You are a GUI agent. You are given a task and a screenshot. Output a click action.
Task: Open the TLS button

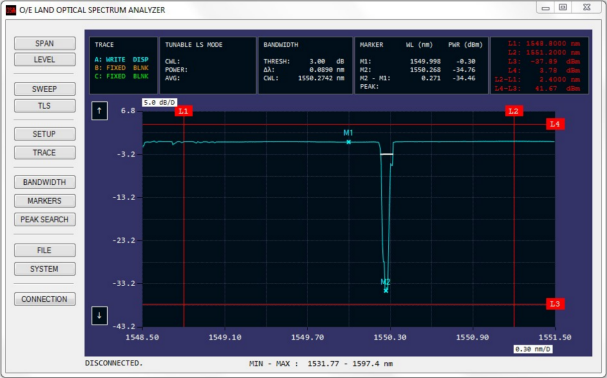(45, 106)
